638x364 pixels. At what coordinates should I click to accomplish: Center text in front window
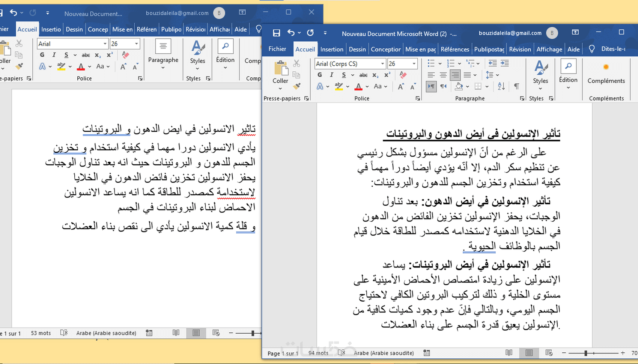click(x=443, y=75)
